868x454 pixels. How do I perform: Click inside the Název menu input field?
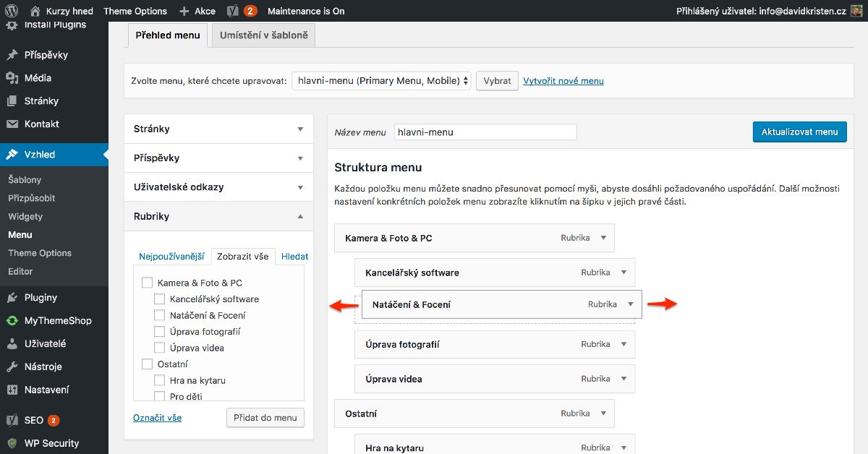tap(485, 132)
